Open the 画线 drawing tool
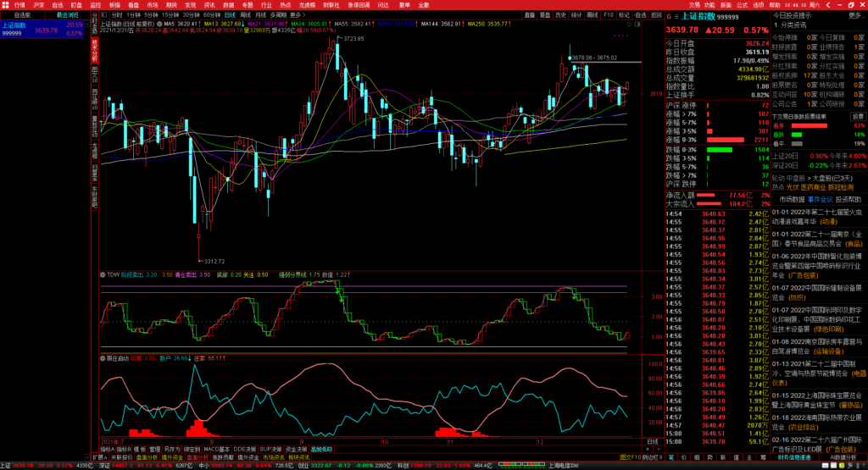 coord(593,15)
